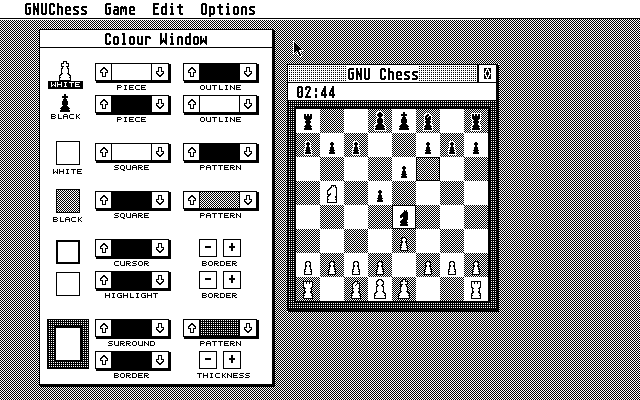Screen dimensions: 640x400
Task: Click down arrow of surround pattern
Action: pyautogui.click(x=248, y=328)
